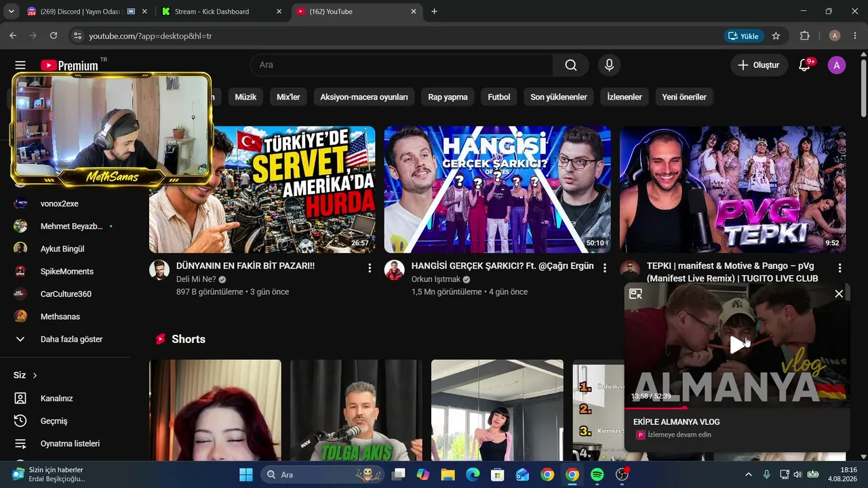Bookmark this page with the star
This screenshot has width=868, height=488.
tap(776, 36)
